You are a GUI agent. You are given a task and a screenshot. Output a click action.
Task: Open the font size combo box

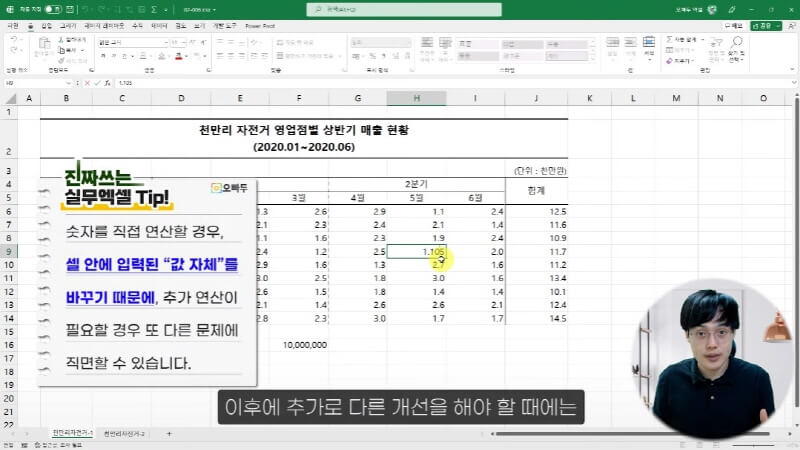[177, 43]
